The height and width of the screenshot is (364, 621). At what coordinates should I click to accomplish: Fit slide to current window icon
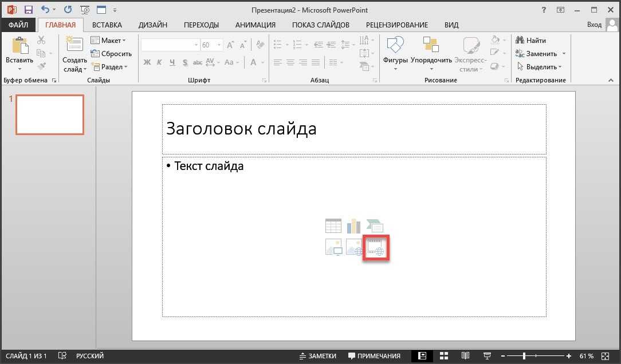coord(605,356)
